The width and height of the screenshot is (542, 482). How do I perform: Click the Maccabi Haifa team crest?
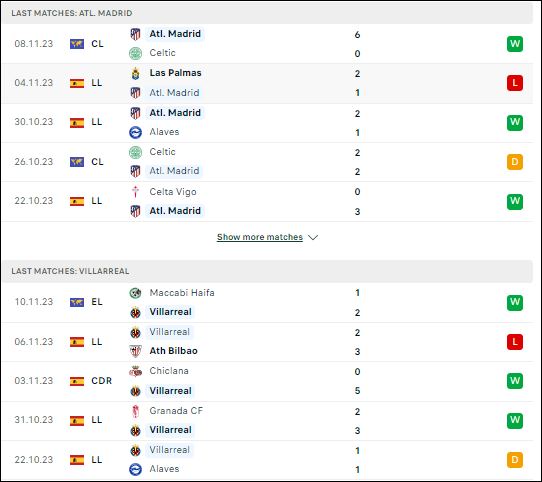136,293
